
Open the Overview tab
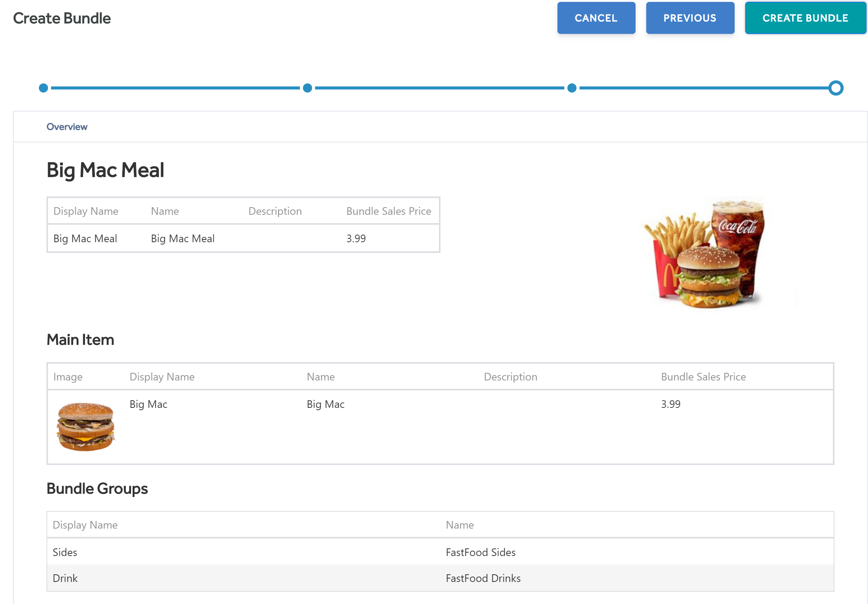67,127
